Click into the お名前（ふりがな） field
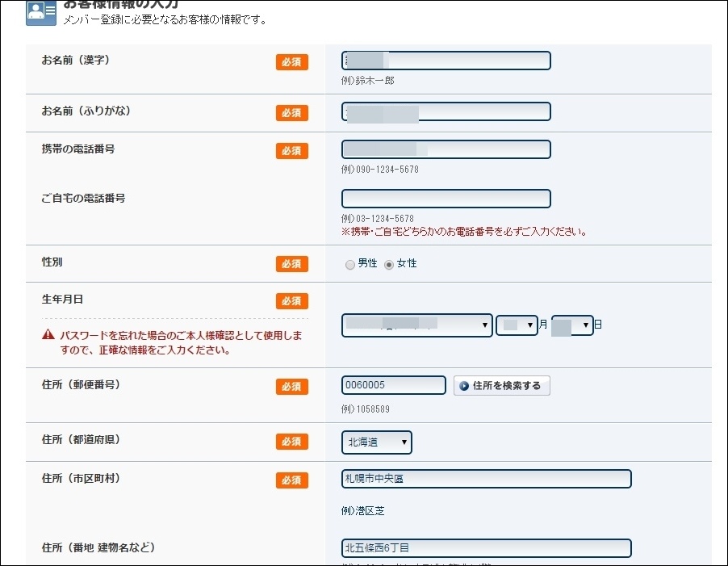 pyautogui.click(x=446, y=111)
